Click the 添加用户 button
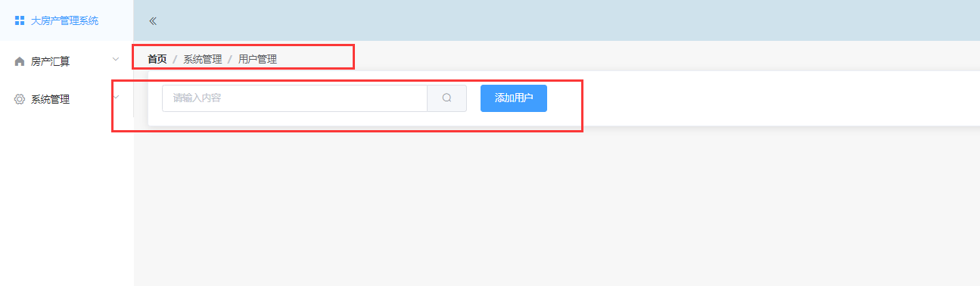 [x=514, y=98]
